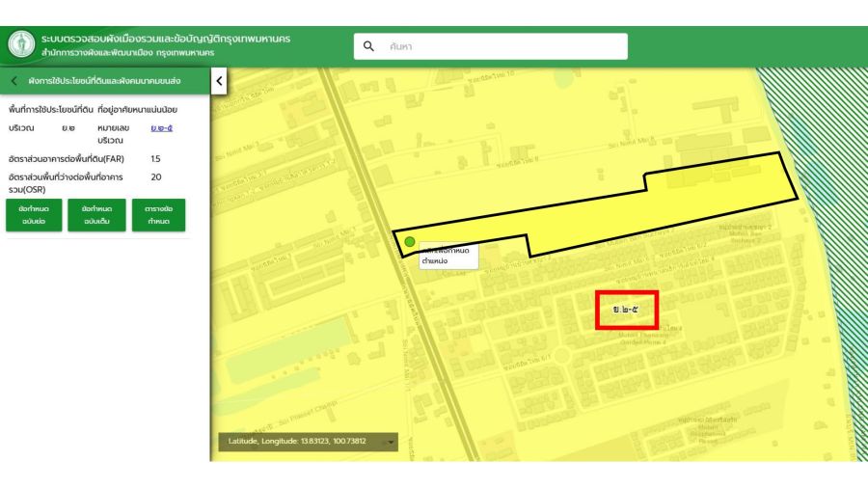Click the set-position tooltip near the marker
This screenshot has width=868, height=488.
(446, 256)
